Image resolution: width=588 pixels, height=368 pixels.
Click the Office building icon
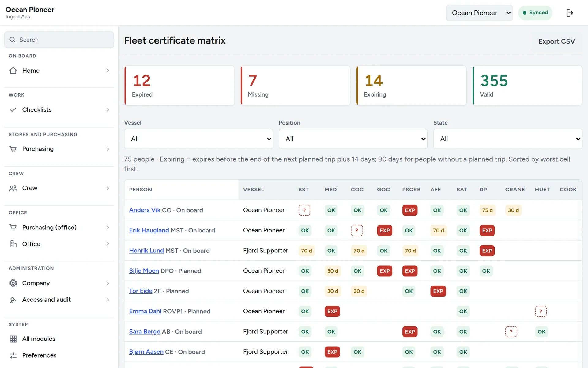[x=13, y=244]
